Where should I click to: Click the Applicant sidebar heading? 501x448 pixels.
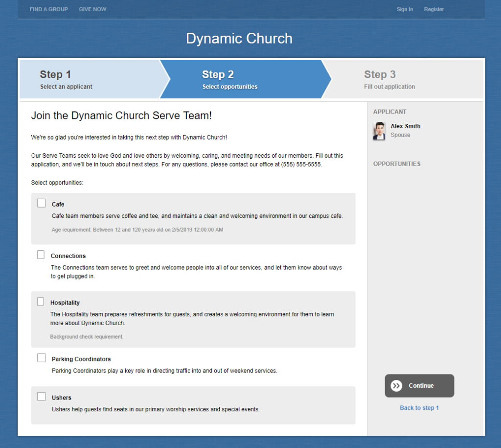coord(390,112)
